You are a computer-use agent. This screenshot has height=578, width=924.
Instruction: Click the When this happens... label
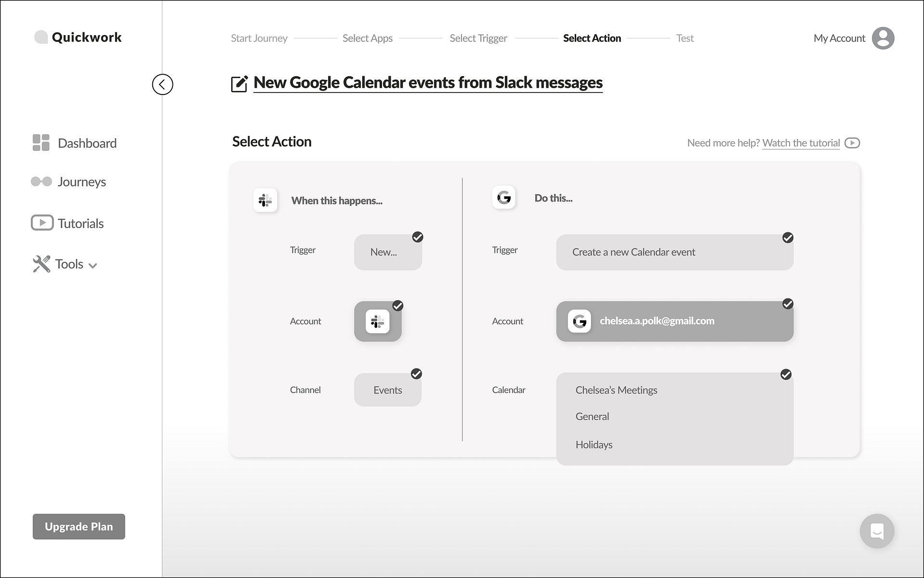[337, 201]
